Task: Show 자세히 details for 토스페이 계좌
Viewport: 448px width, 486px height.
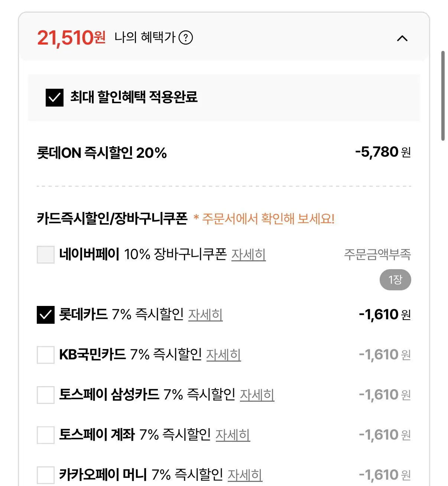Action: [x=233, y=435]
